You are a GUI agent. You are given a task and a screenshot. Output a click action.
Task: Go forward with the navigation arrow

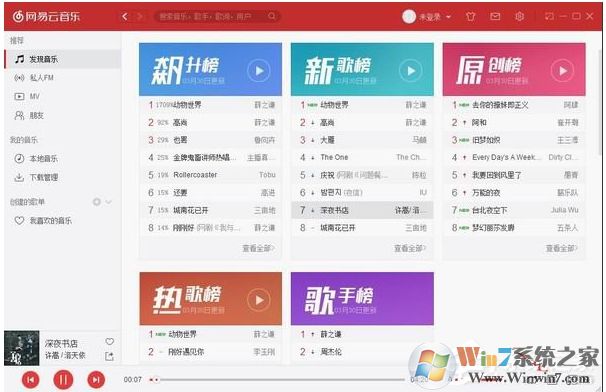140,16
